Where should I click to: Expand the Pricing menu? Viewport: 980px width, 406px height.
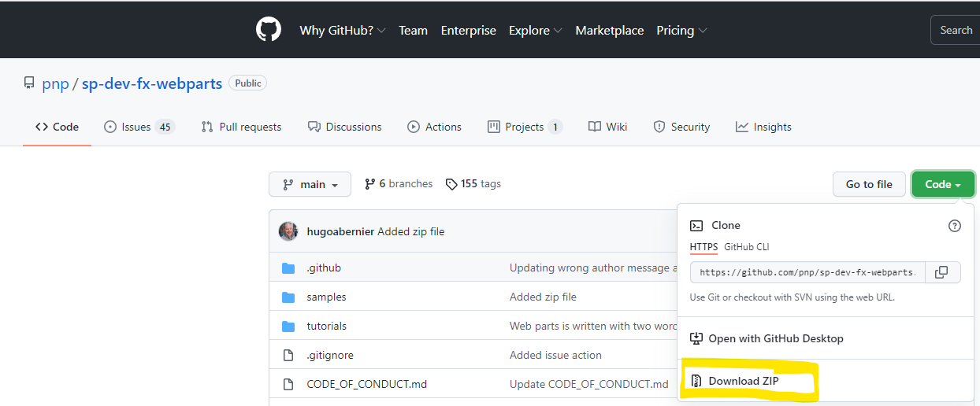coord(682,31)
